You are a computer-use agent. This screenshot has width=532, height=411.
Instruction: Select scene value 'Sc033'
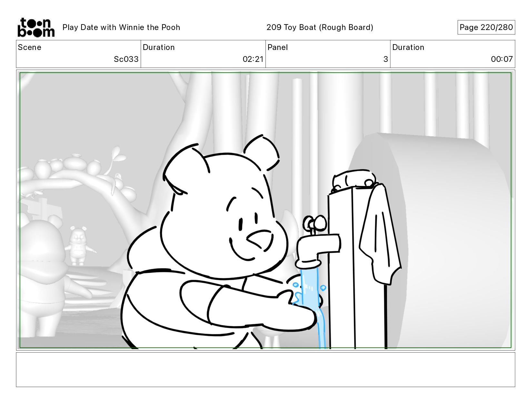click(126, 59)
